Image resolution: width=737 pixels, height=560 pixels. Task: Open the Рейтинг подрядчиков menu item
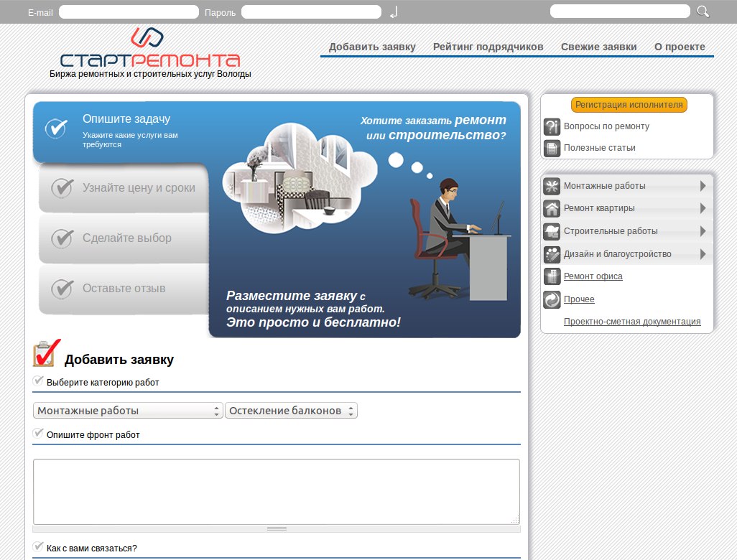[x=488, y=47]
